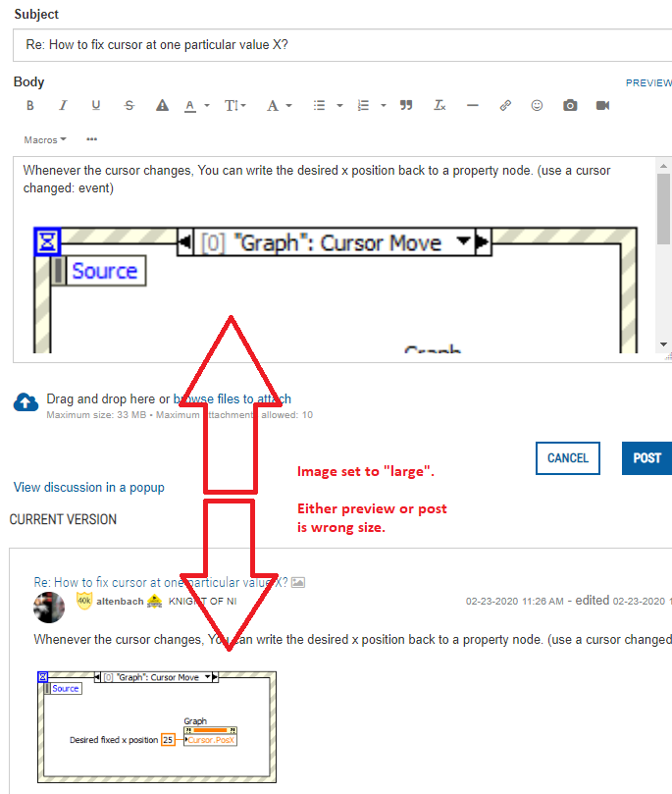The image size is (672, 794).
Task: Click browse files to attach link
Action: 233,399
